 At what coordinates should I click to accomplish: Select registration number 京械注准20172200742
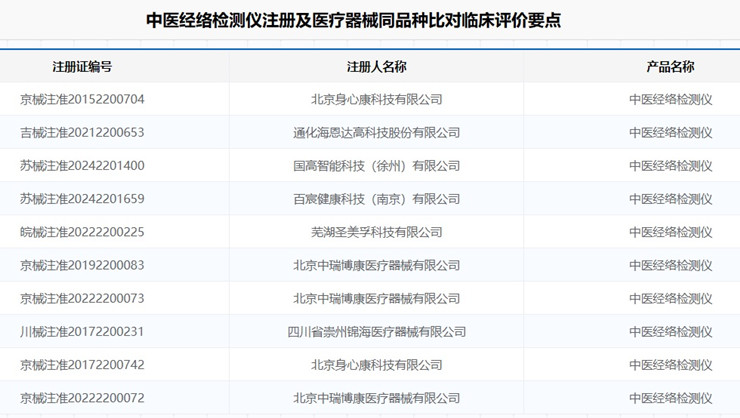pos(82,365)
